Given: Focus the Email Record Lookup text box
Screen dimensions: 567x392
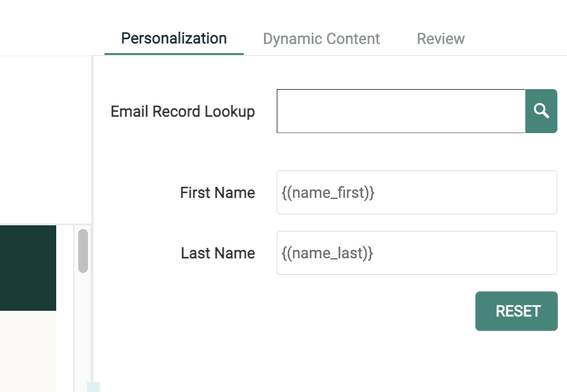Looking at the screenshot, I should coord(401,111).
